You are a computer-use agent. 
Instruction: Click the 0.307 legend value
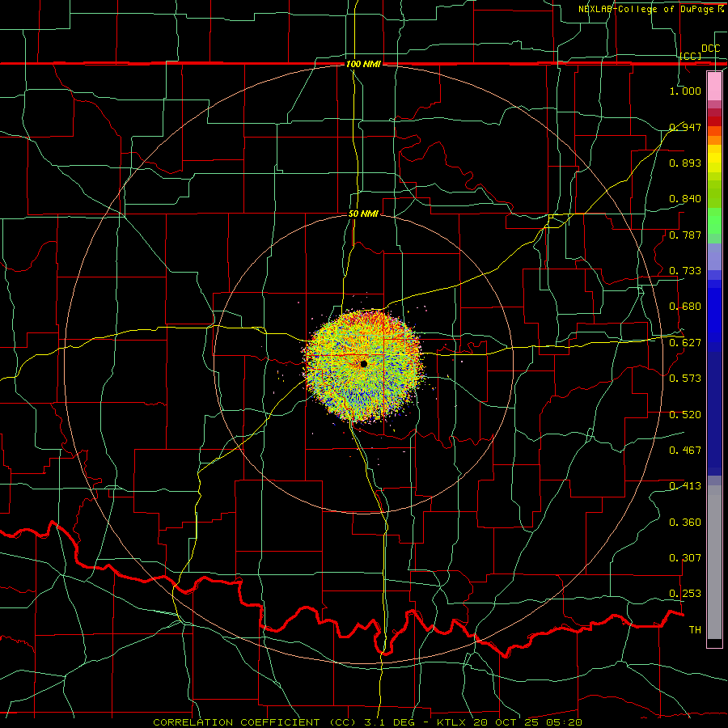click(x=685, y=558)
